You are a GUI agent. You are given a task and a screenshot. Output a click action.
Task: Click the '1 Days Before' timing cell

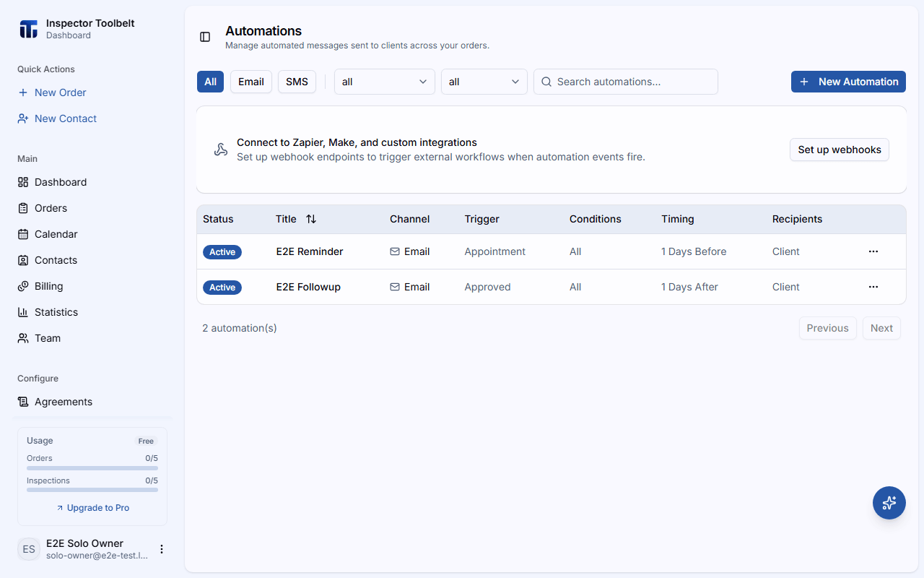click(x=694, y=251)
